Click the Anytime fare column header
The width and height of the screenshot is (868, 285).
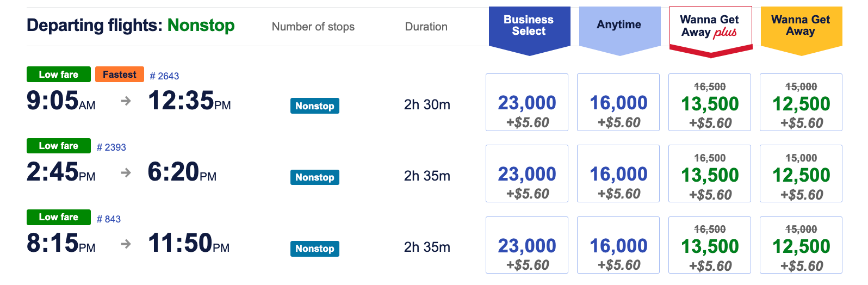[x=619, y=25]
